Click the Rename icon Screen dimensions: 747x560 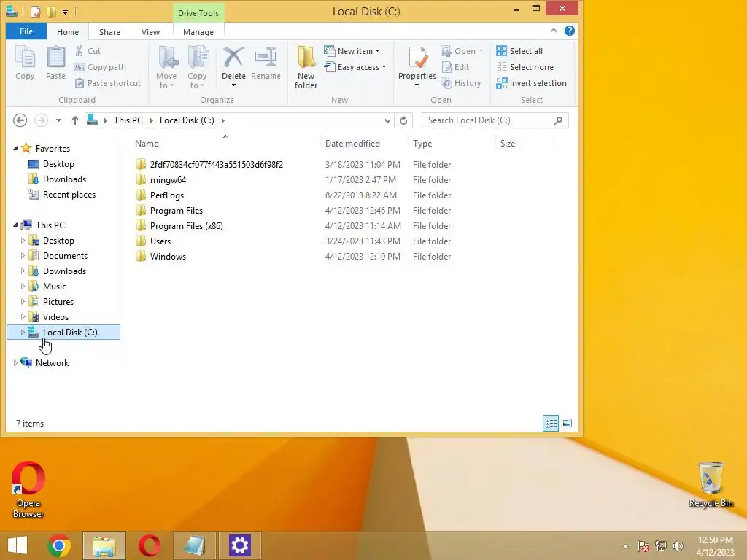click(x=266, y=58)
